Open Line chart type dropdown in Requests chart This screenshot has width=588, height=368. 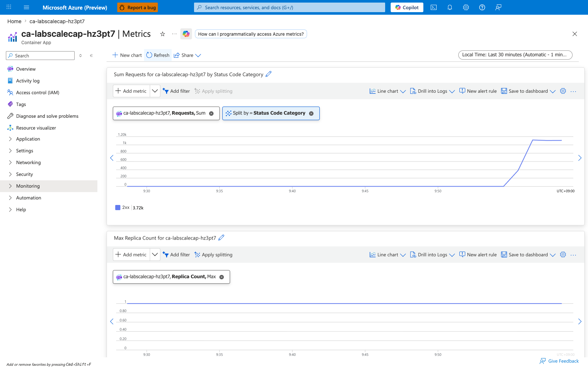[388, 91]
